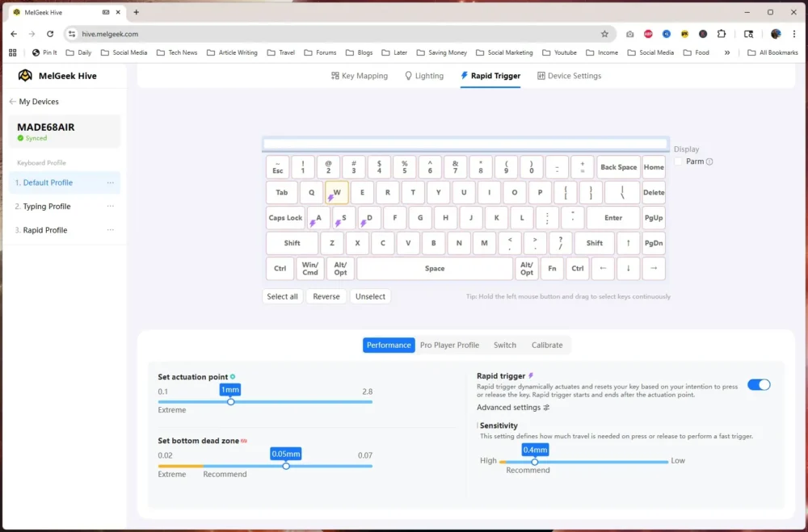Click the bottom dead zone slider handle

[286, 466]
